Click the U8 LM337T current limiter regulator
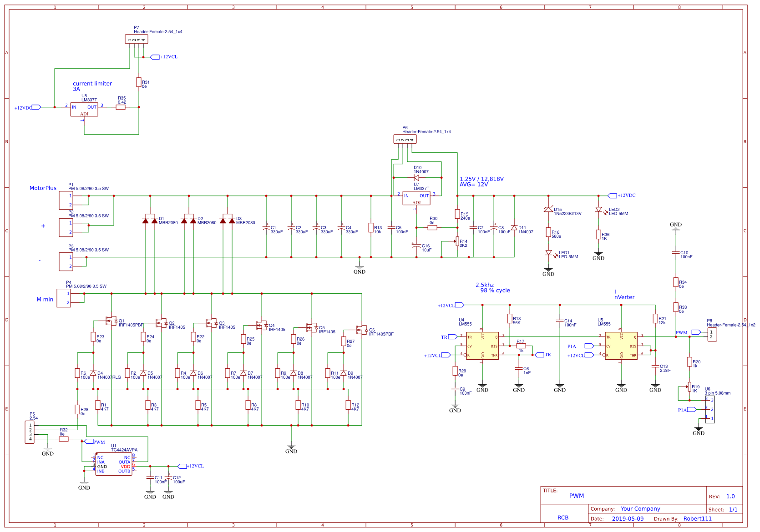This screenshot has height=532, width=760. 84,109
